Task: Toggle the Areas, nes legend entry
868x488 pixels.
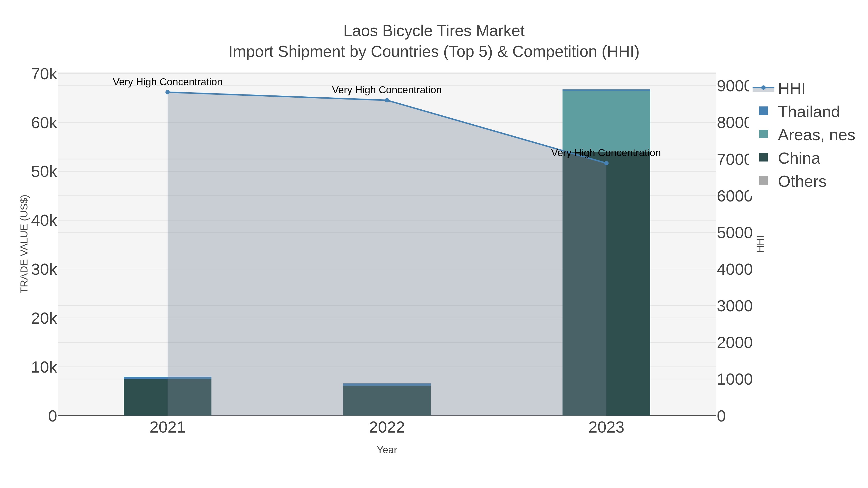Action: tap(807, 135)
